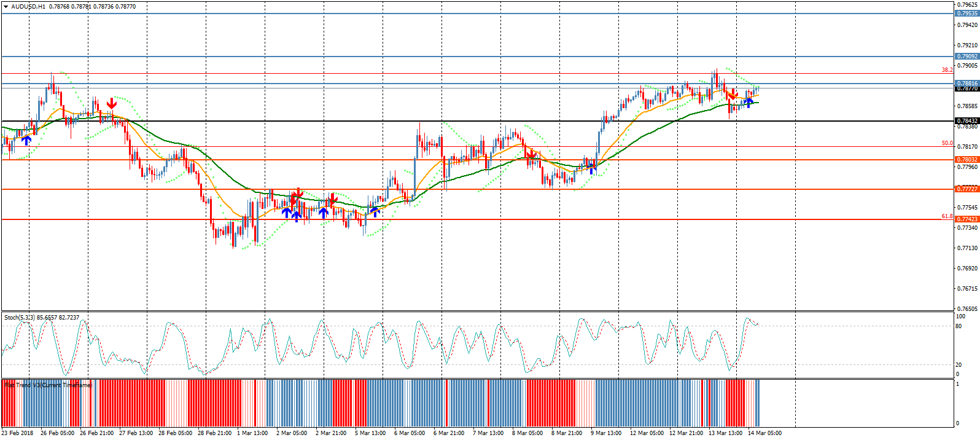Click the rightmost blue up arrow on 14 Mar
Viewport: 980px width, 440px height.
749,102
